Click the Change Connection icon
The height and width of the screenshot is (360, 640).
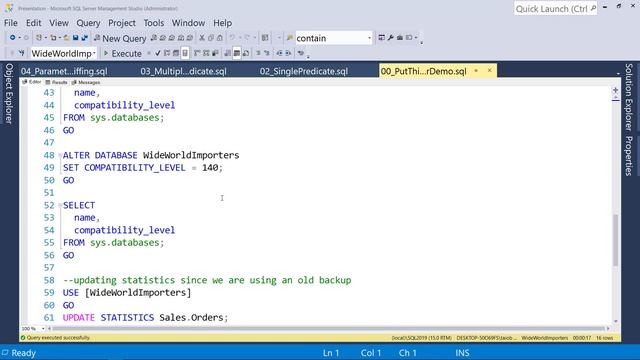[x=22, y=53]
